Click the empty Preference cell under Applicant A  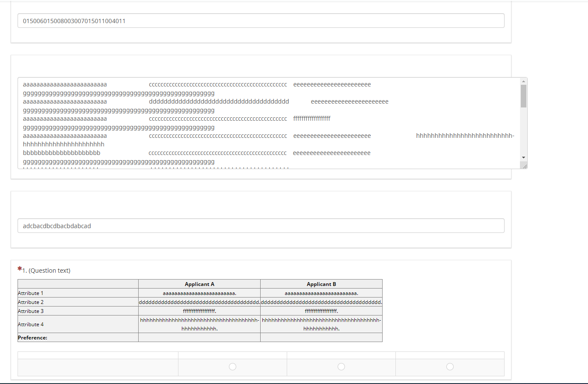tap(199, 338)
